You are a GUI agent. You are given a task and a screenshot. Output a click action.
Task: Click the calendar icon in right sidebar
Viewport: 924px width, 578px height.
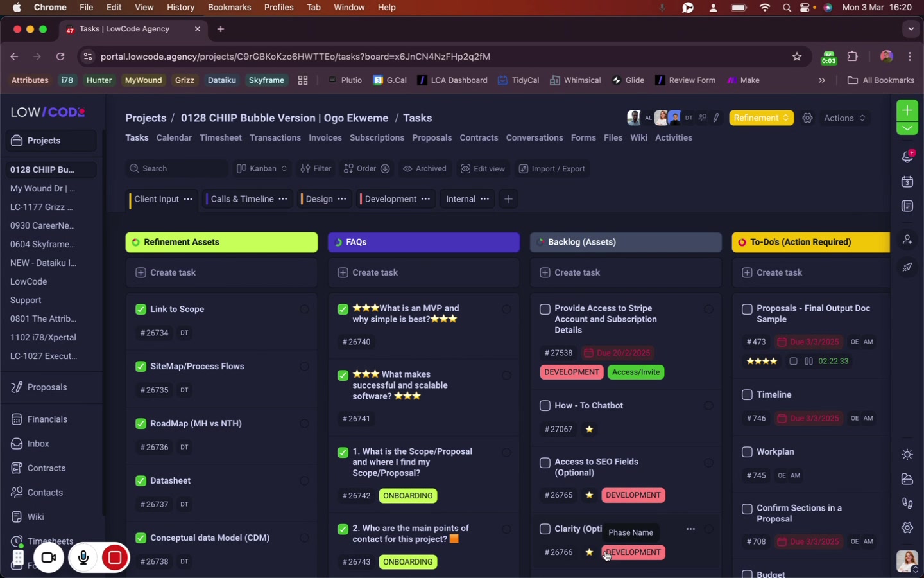click(x=907, y=182)
